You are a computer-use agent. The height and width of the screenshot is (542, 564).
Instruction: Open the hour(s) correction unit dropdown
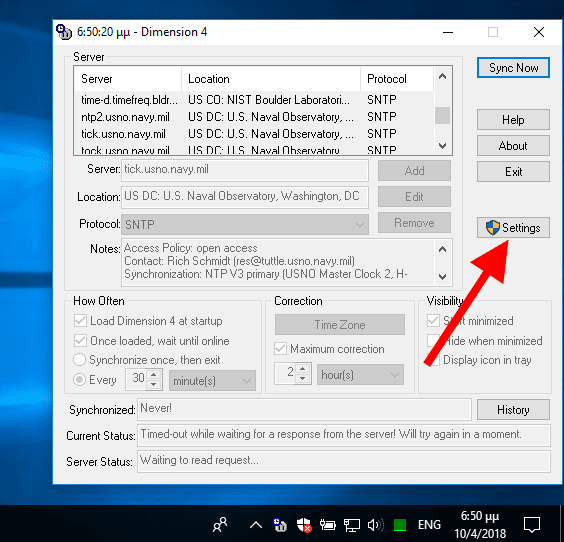(x=360, y=375)
